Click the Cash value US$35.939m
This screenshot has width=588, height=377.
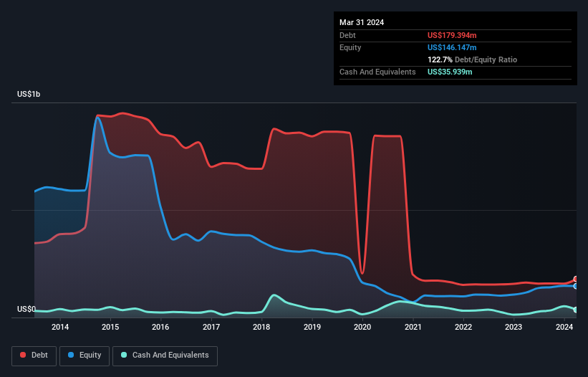click(450, 72)
